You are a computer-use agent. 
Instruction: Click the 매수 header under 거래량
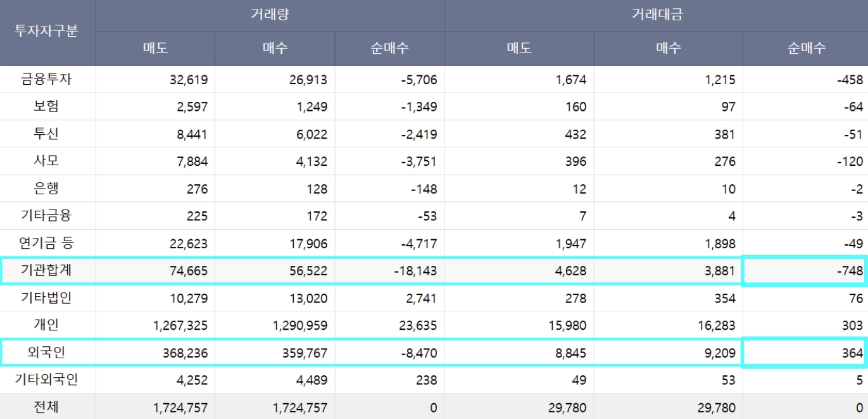(275, 49)
